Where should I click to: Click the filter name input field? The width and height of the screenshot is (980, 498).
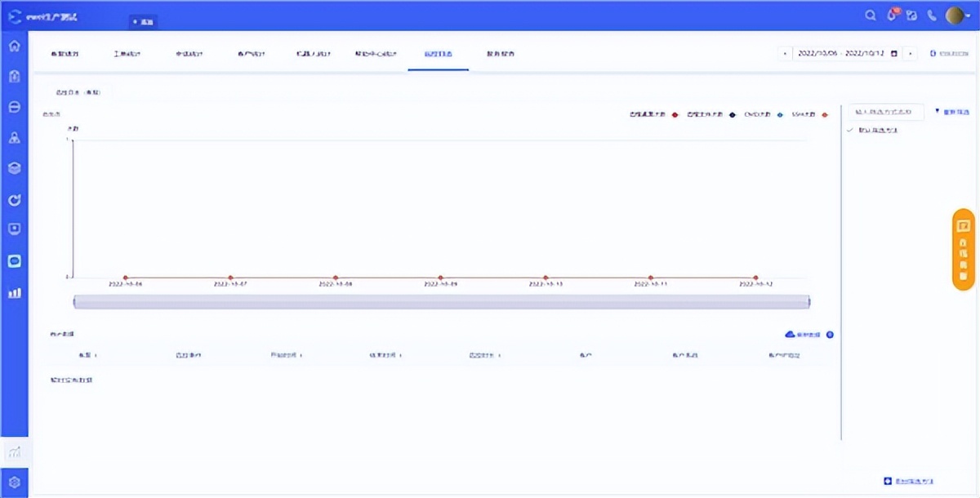click(x=886, y=112)
